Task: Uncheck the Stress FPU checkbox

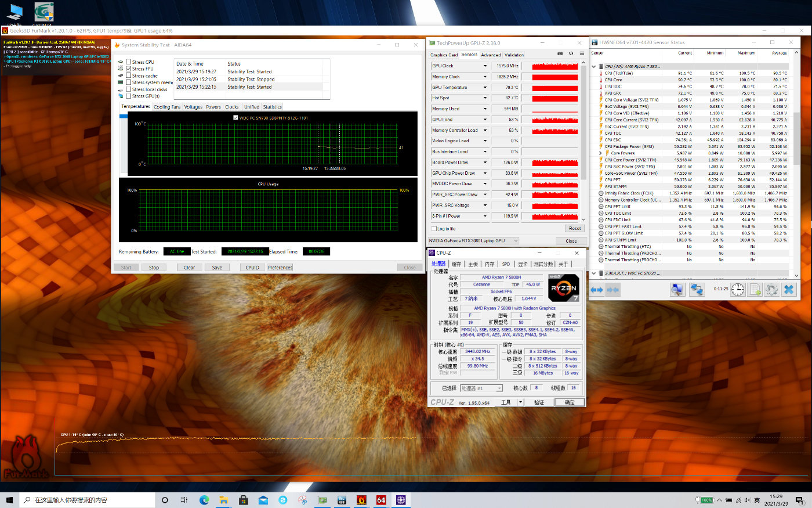Action: coord(129,69)
